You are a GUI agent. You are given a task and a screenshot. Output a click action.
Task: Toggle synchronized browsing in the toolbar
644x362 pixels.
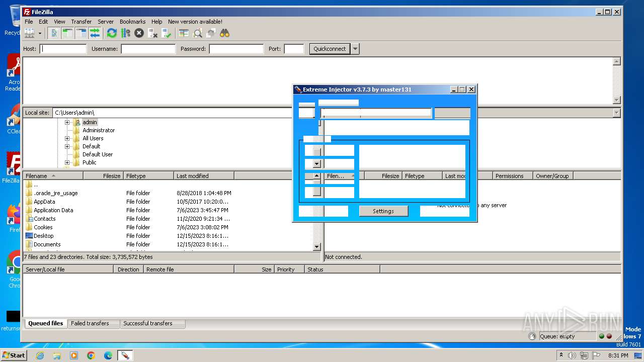tap(211, 33)
